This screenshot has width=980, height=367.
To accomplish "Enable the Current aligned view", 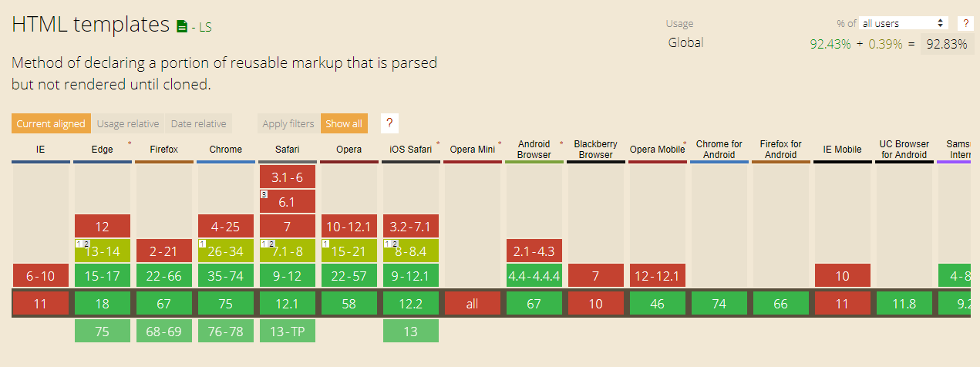I will point(51,123).
